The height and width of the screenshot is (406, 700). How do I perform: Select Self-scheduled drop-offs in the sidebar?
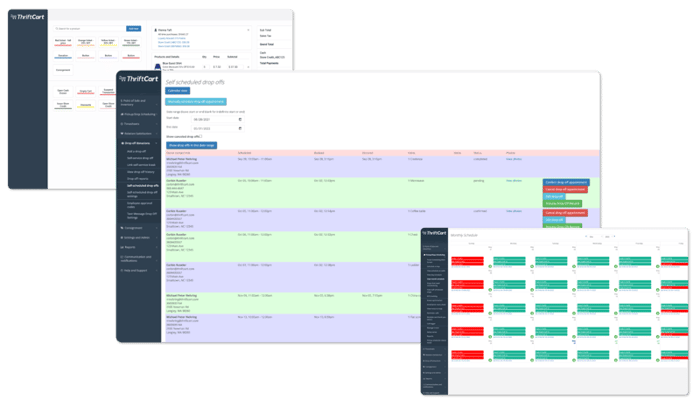coord(143,185)
